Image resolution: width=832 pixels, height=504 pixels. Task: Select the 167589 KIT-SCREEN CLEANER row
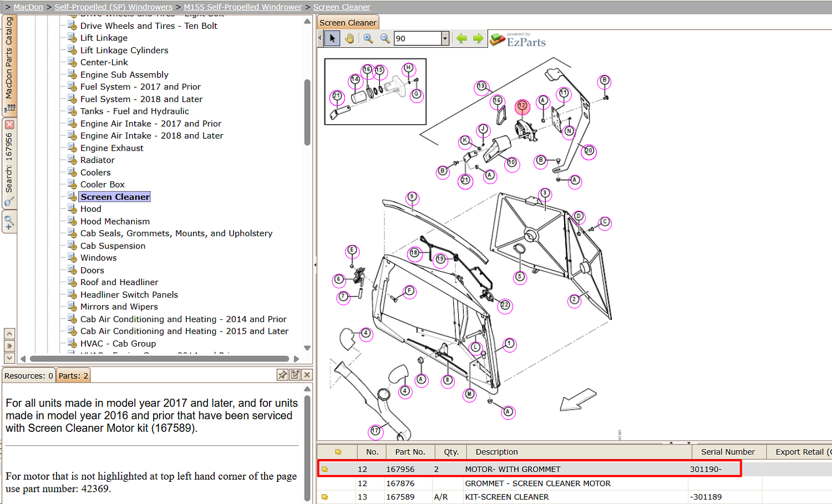(x=574, y=497)
